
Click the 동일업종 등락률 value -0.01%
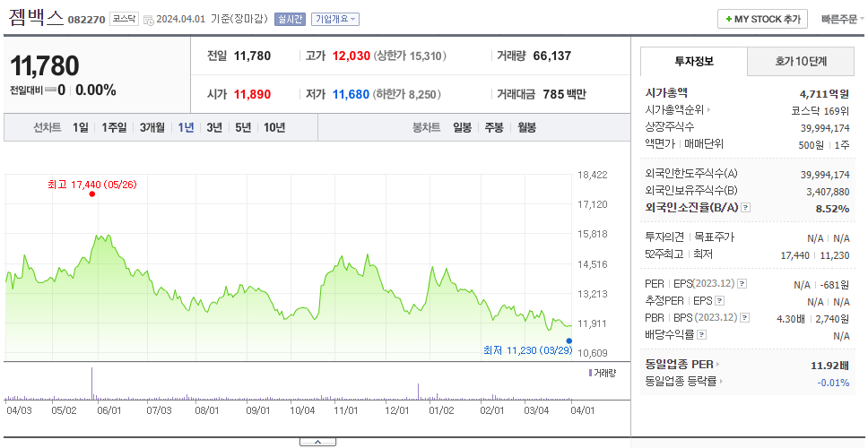pyautogui.click(x=833, y=383)
